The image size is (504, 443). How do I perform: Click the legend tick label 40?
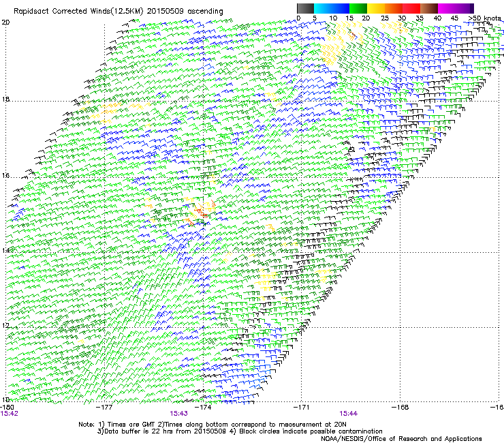(x=437, y=18)
